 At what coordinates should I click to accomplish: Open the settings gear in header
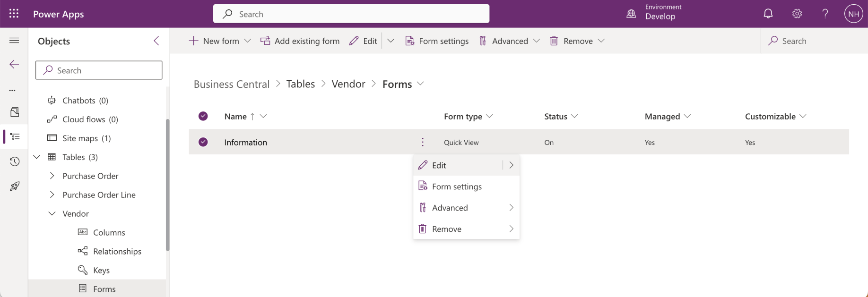tap(797, 14)
